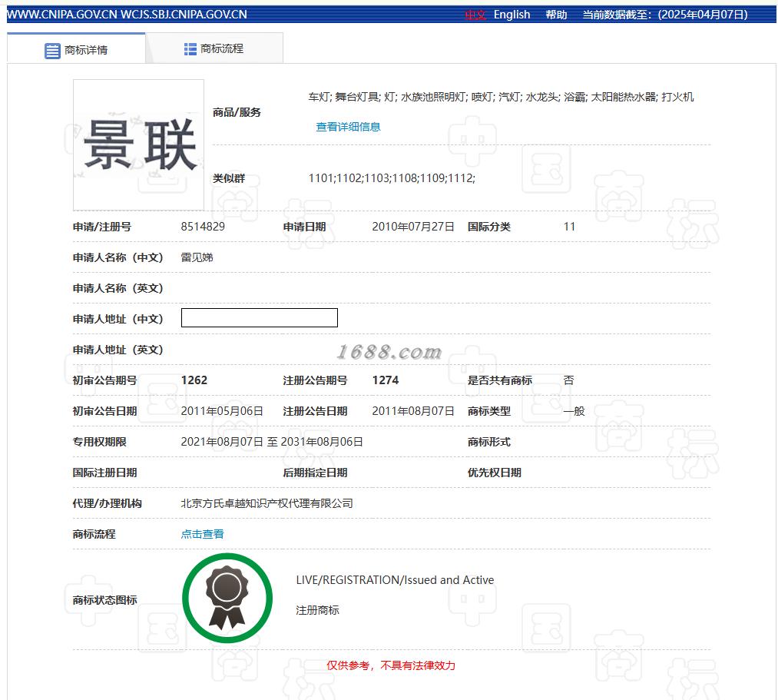Select registration number 8514829
The height and width of the screenshot is (700, 778).
[x=203, y=227]
